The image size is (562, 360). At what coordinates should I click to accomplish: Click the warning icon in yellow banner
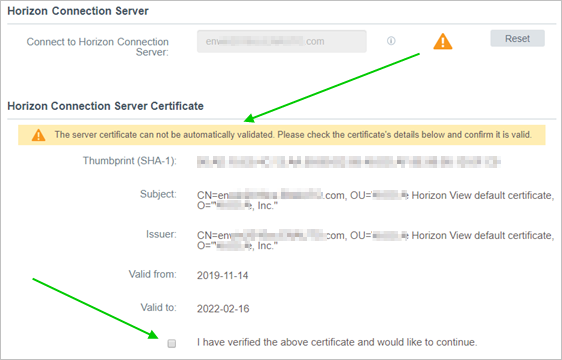[38, 135]
